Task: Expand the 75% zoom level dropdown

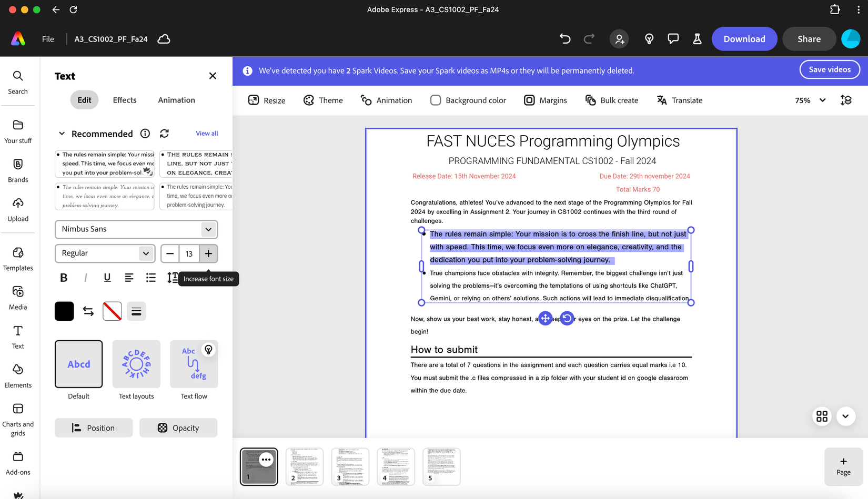Action: pos(810,100)
